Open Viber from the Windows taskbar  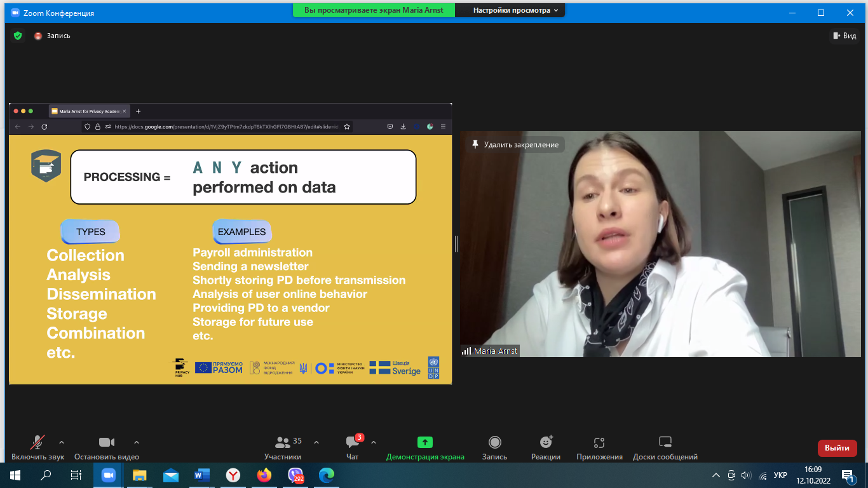pos(295,475)
